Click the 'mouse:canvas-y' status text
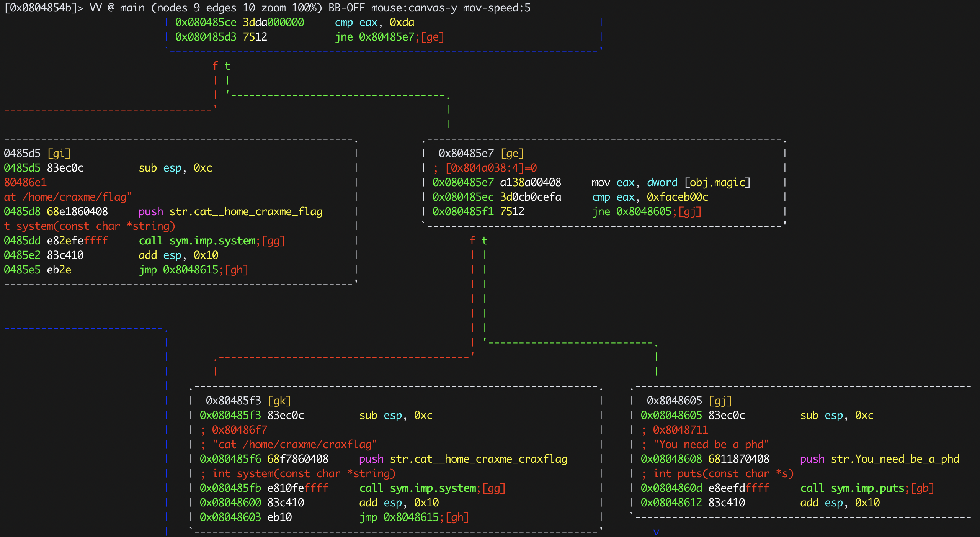Screen dimensions: 980x537 point(414,8)
